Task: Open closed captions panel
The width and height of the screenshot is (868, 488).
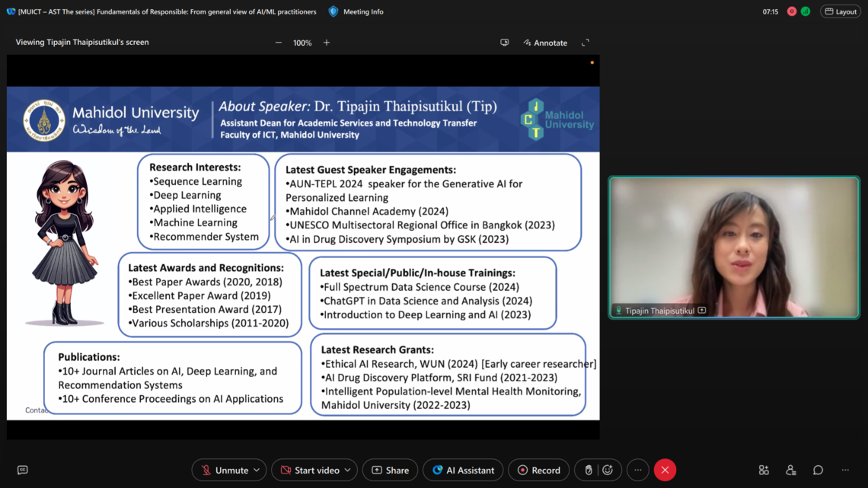Action: click(x=22, y=470)
